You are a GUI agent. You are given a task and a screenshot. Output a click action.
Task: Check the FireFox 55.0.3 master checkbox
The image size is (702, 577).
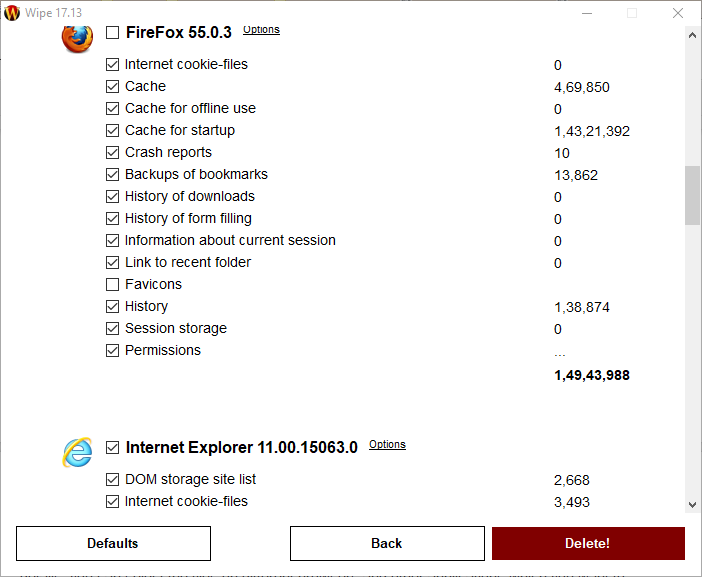tap(112, 33)
